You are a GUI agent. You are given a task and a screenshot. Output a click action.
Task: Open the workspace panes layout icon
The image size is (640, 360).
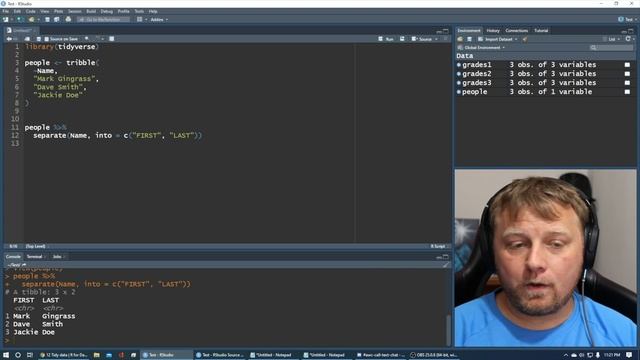pos(140,20)
